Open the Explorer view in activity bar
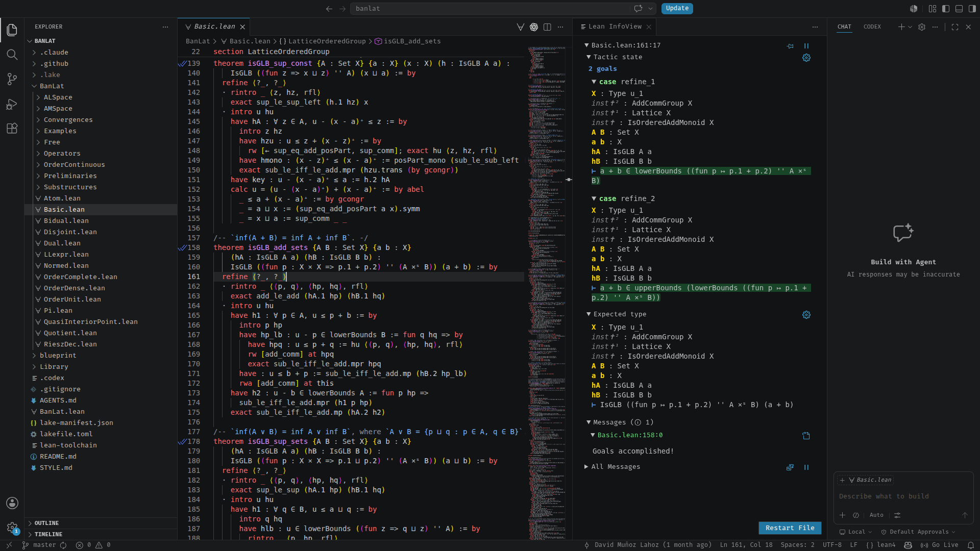The width and height of the screenshot is (980, 551). pyautogui.click(x=12, y=30)
